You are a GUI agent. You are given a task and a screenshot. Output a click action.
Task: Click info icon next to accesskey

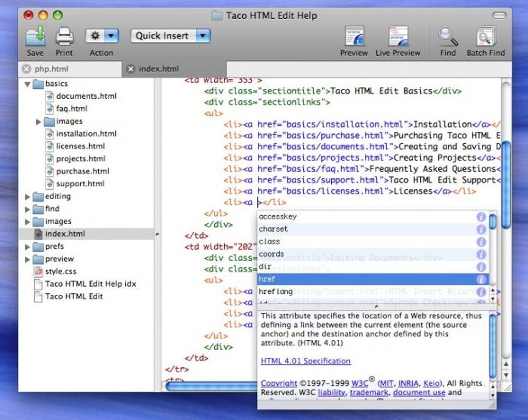pyautogui.click(x=481, y=217)
